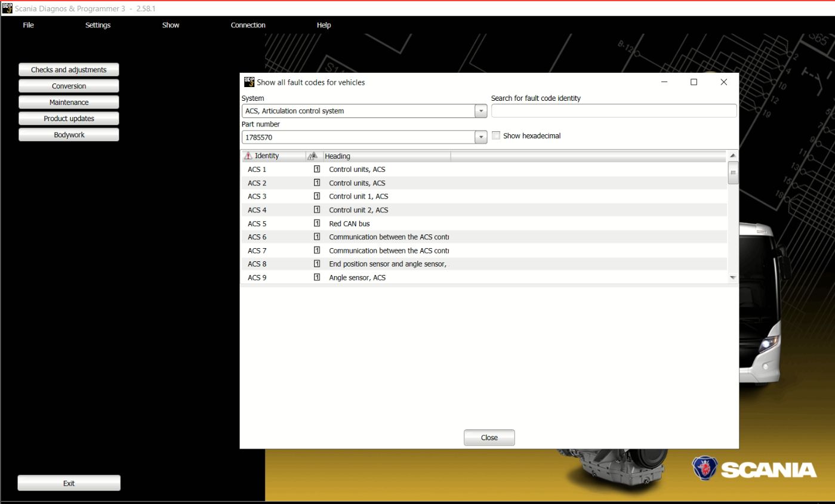
Task: Enable the Show hexadecimal checkbox
Action: pos(496,135)
